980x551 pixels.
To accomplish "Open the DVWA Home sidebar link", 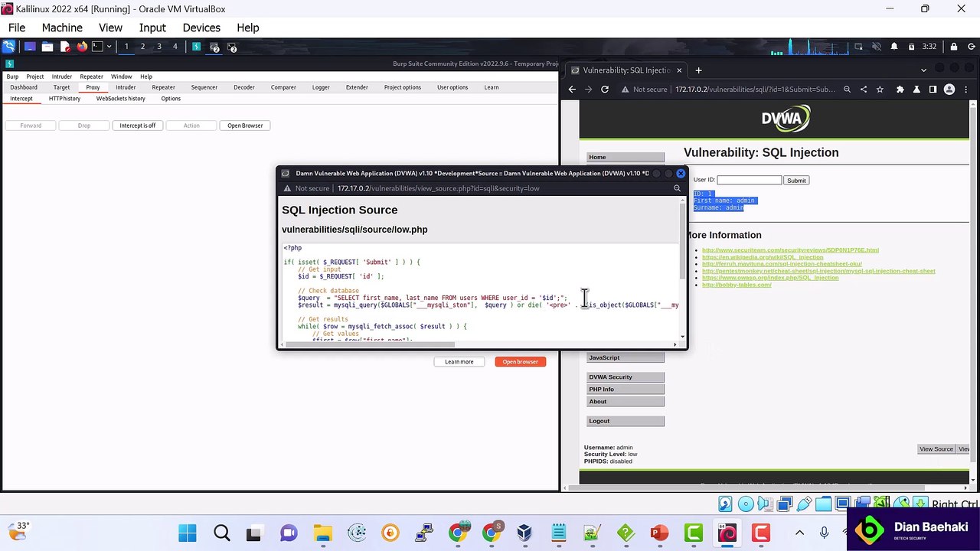I will pyautogui.click(x=626, y=157).
